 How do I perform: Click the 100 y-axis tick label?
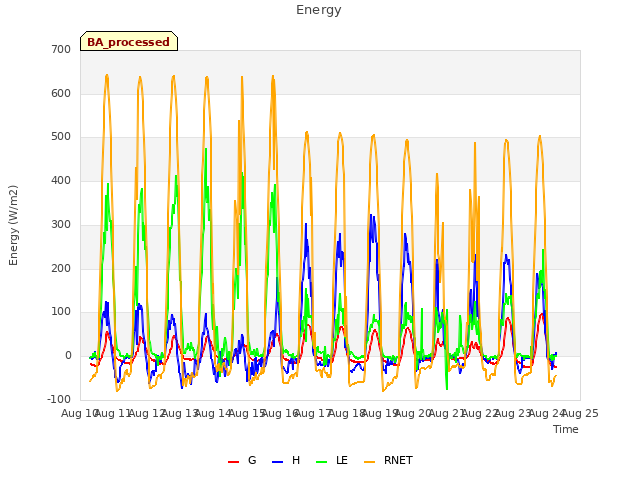pos(61,311)
